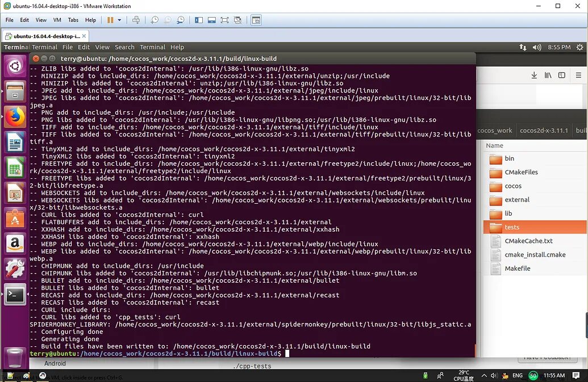588x382 pixels.
Task: Select the bin folder in file manager
Action: 535,158
